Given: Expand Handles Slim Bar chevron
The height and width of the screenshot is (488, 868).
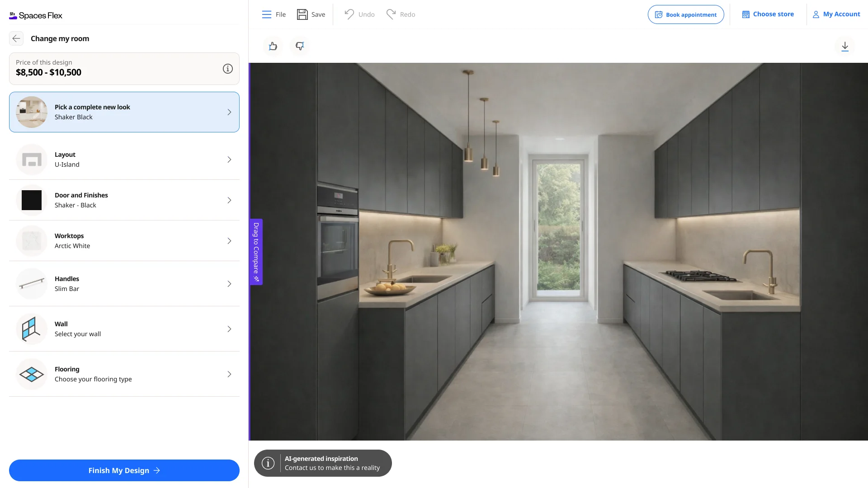Looking at the screenshot, I should (229, 284).
